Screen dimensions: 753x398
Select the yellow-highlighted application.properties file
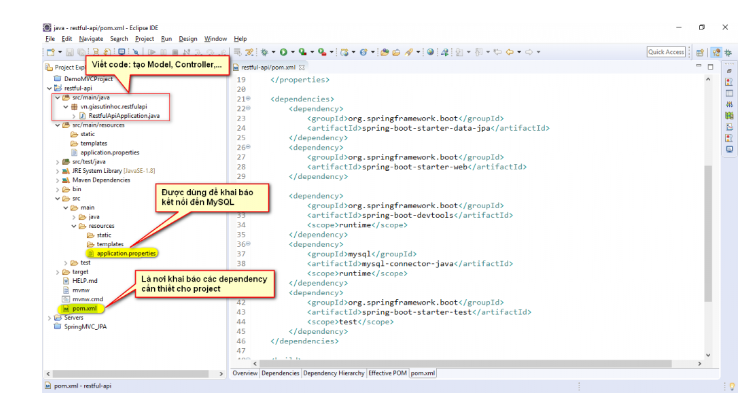[x=122, y=253]
